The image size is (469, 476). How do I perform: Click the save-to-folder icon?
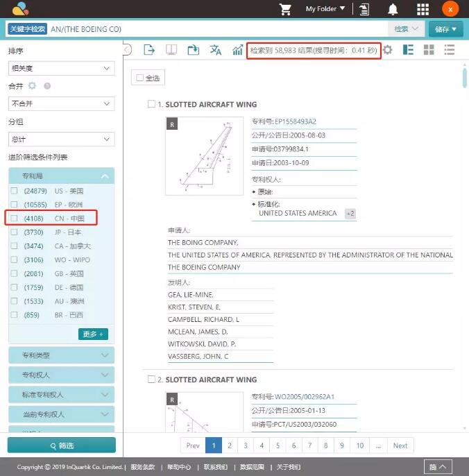tap(194, 49)
